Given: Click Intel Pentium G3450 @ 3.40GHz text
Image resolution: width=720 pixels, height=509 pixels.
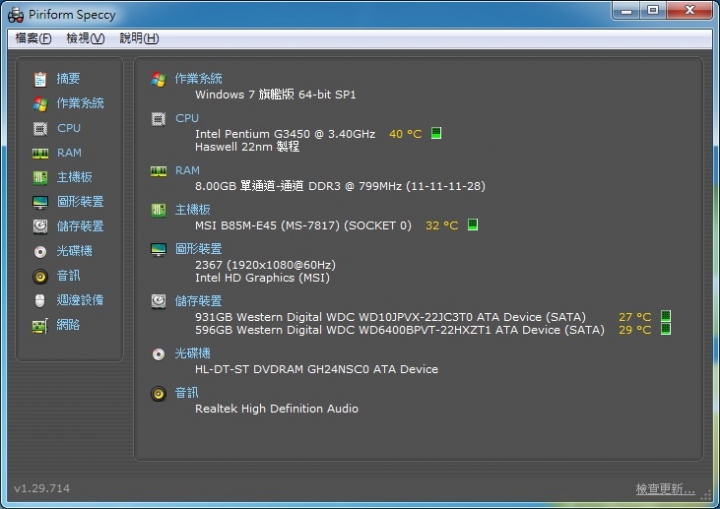Looking at the screenshot, I should [285, 134].
